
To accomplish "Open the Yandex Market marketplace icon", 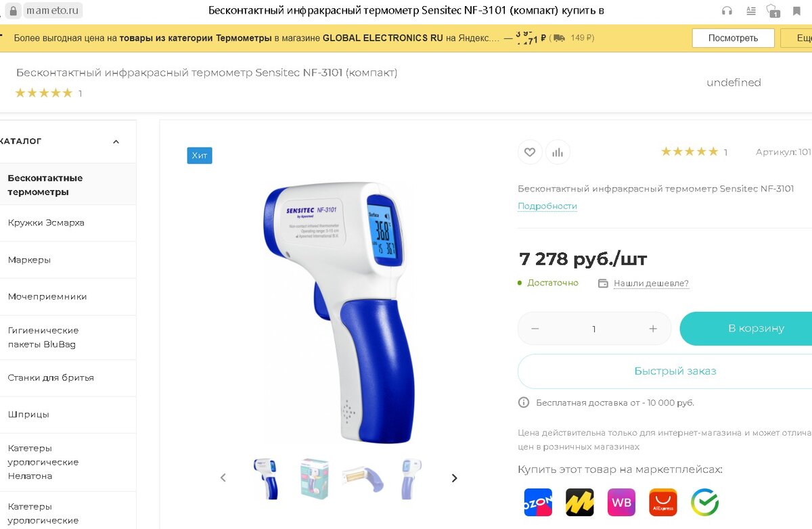I will 580,503.
